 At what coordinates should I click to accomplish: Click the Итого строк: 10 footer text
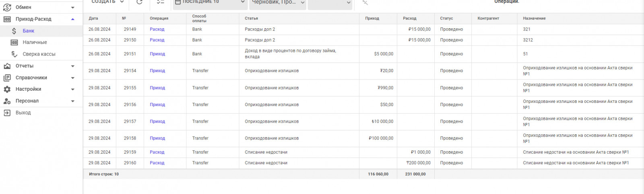(x=104, y=174)
